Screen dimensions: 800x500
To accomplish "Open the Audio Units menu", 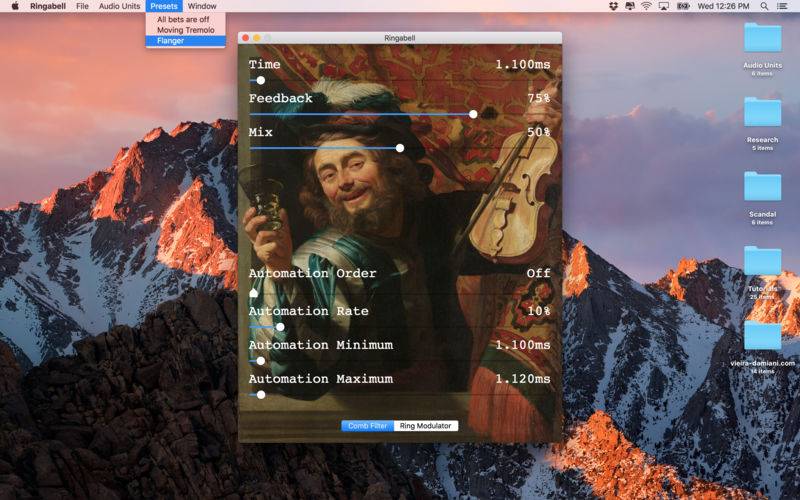I will [119, 6].
